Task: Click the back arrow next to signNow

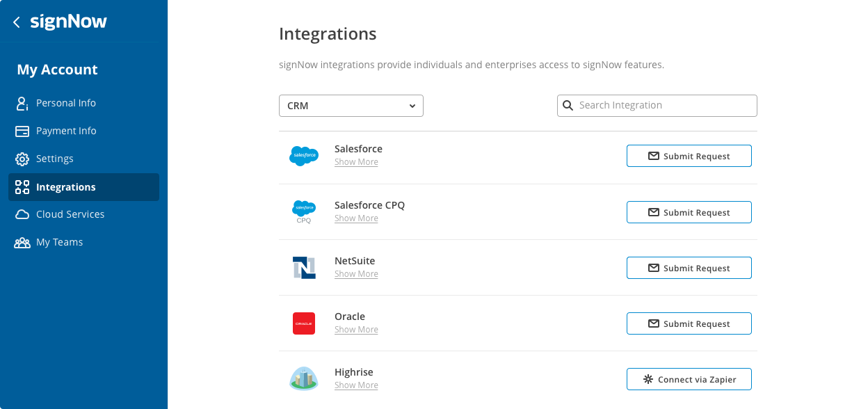Action: 16,22
